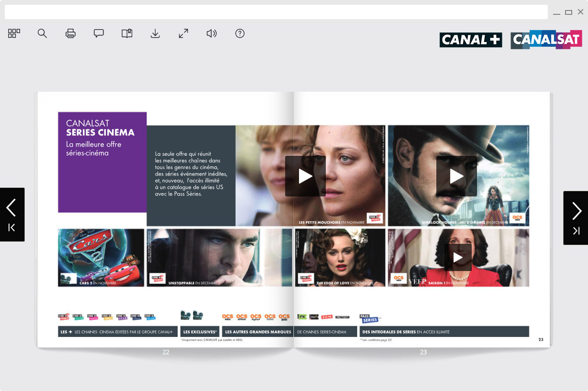Open the comments speech bubble tool
The image size is (588, 391).
click(99, 33)
